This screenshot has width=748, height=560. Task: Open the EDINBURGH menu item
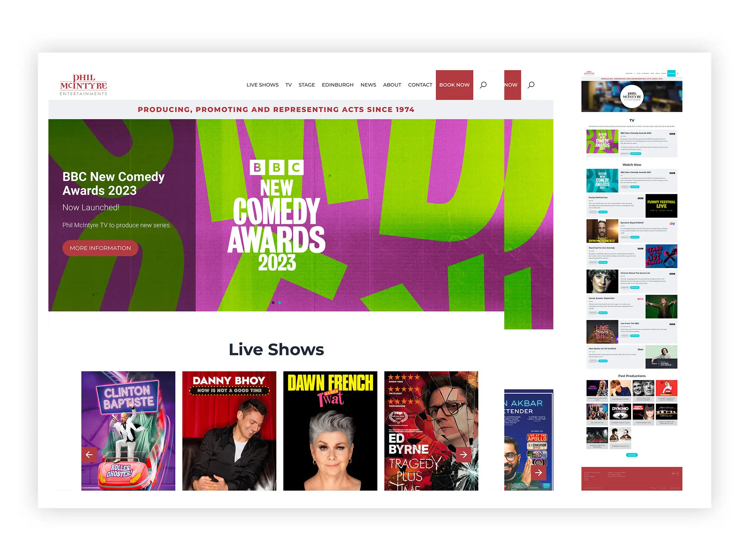338,85
